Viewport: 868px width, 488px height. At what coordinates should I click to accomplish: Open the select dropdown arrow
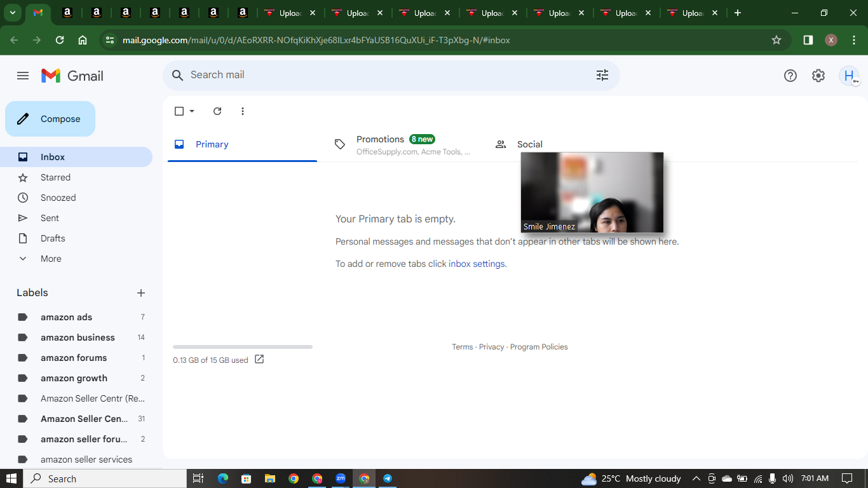[x=192, y=111]
